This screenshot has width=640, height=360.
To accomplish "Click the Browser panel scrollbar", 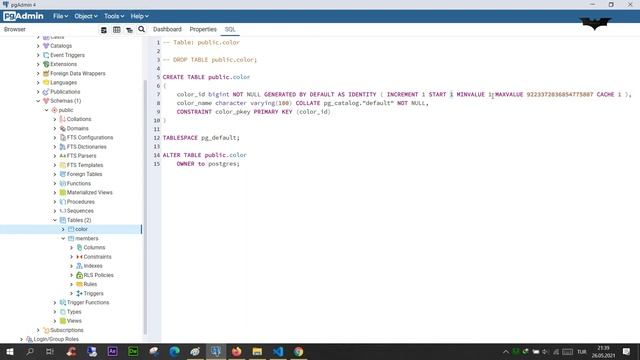I will [x=145, y=207].
